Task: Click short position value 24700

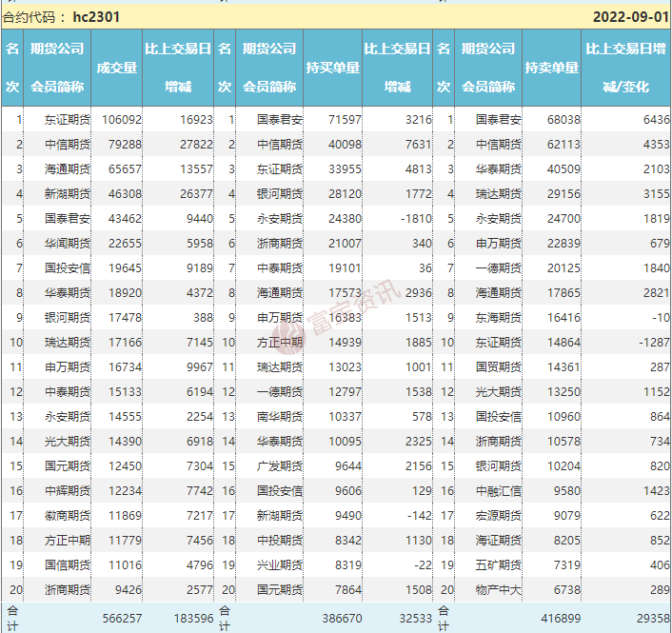Action: 564,219
